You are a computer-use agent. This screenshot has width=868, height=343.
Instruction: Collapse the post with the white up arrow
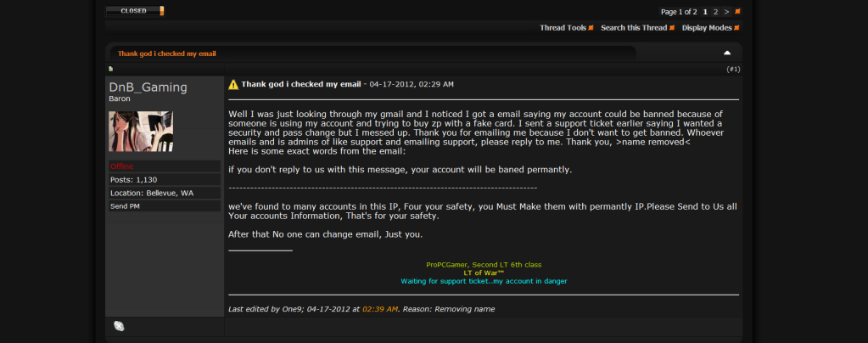tap(727, 53)
